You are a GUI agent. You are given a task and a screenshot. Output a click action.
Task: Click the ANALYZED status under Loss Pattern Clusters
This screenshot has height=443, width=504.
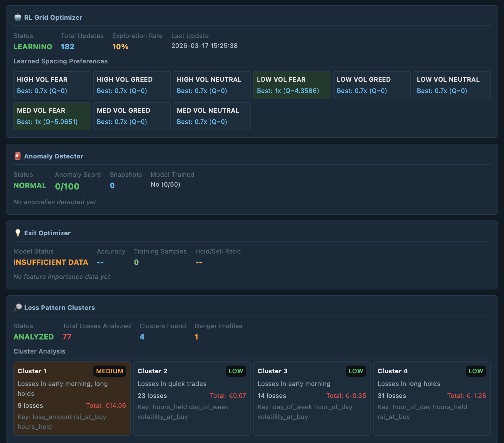click(x=33, y=337)
